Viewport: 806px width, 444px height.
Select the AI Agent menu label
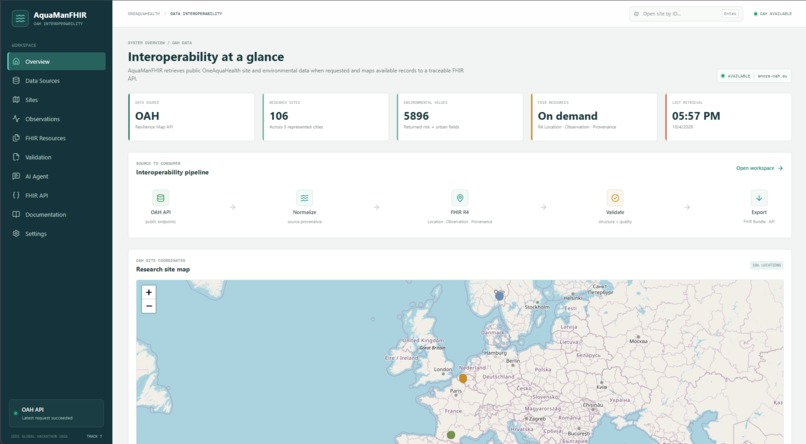(36, 176)
